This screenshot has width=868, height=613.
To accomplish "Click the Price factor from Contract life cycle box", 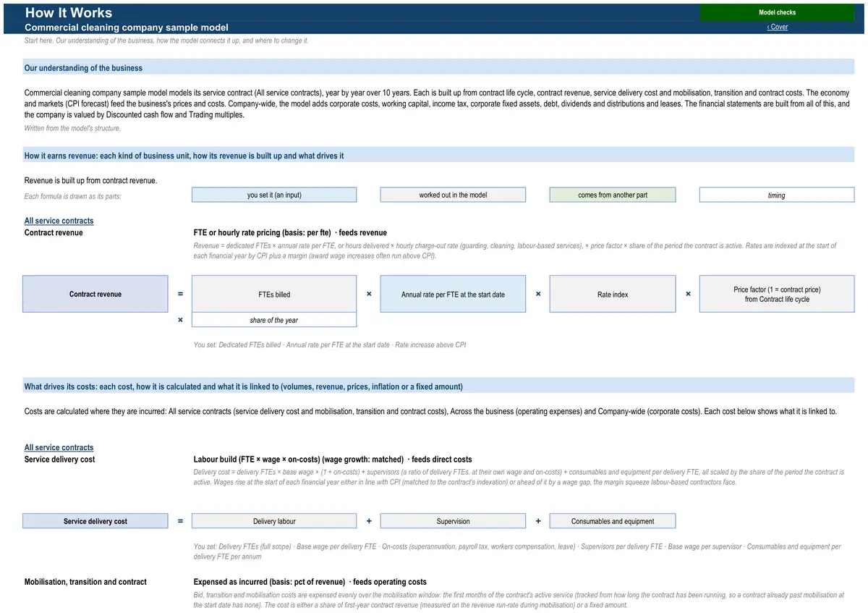I will coord(777,294).
